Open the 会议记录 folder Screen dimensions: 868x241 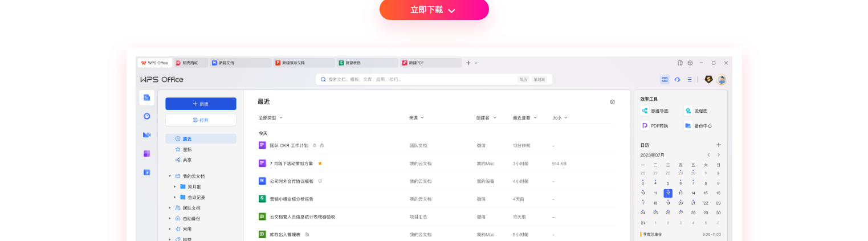tap(192, 197)
